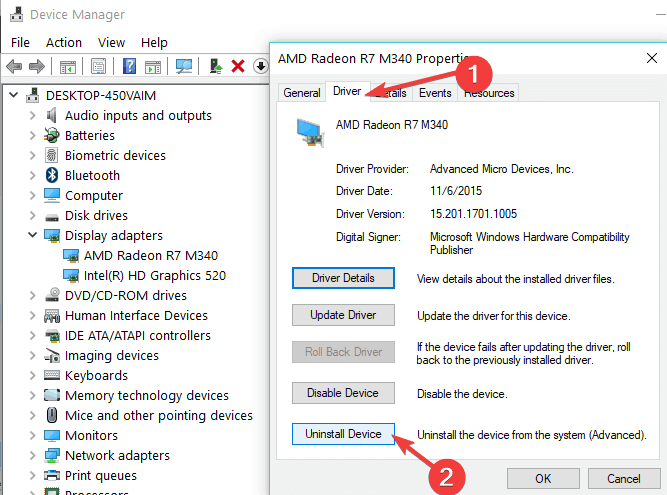
Task: Click the Uninstall Device button
Action: tap(343, 434)
